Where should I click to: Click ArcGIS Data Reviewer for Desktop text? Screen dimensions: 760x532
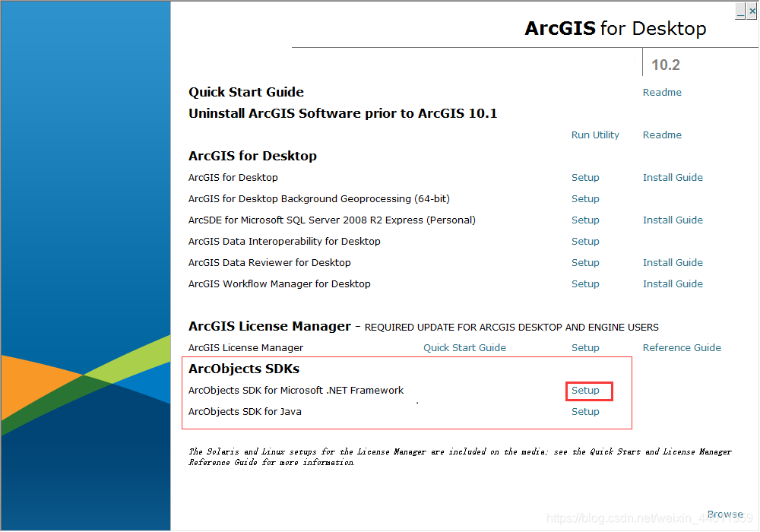coord(270,263)
